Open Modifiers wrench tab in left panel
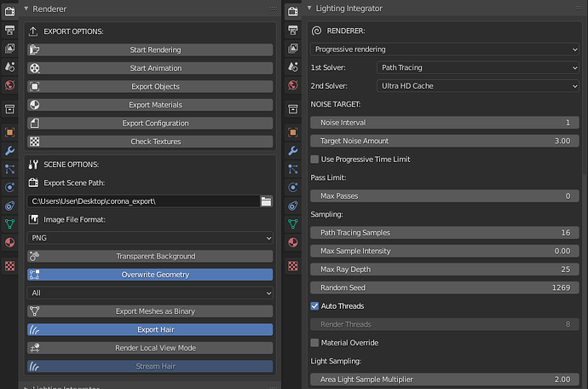 pyautogui.click(x=9, y=151)
